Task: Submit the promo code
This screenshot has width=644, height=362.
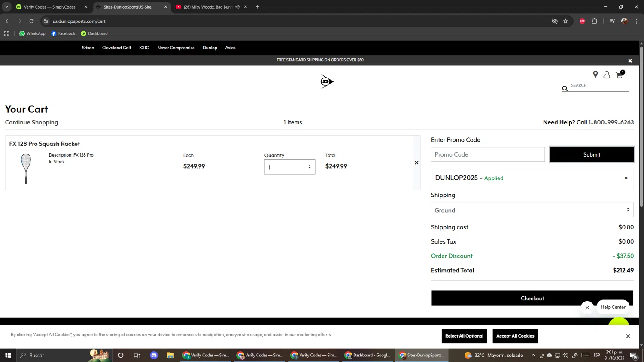Action: [x=592, y=154]
